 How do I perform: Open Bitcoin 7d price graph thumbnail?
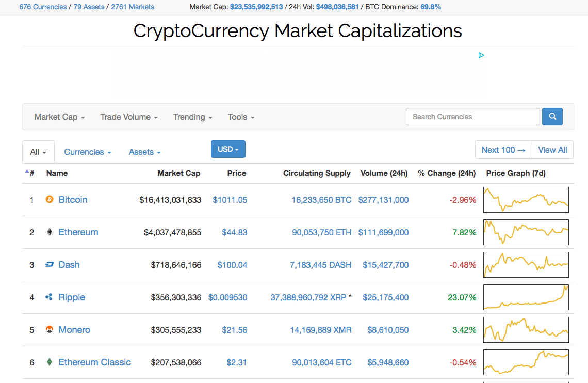(x=526, y=200)
